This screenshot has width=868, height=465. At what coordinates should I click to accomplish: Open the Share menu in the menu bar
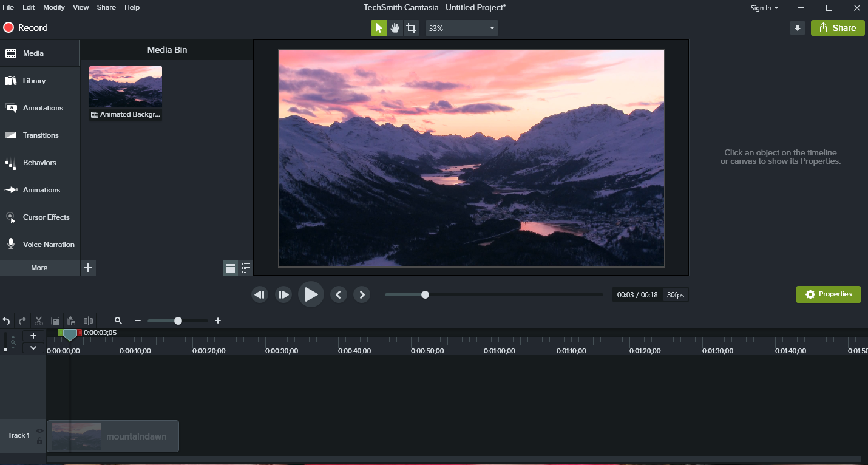coord(106,7)
